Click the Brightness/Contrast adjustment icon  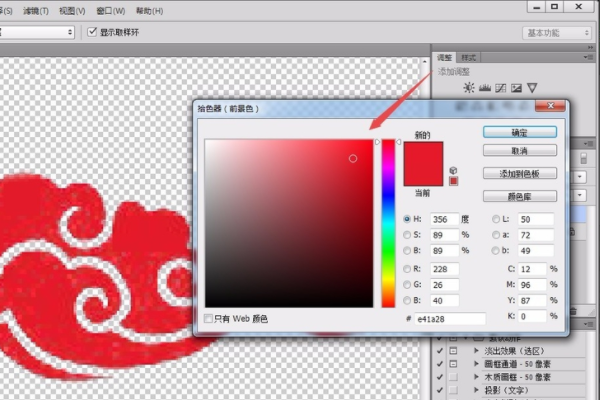tap(470, 88)
